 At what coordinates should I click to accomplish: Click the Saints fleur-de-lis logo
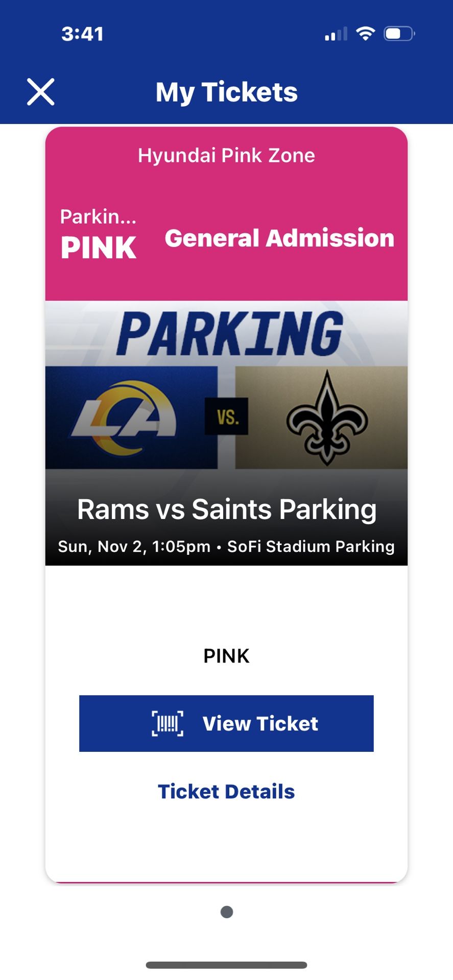[x=327, y=416]
